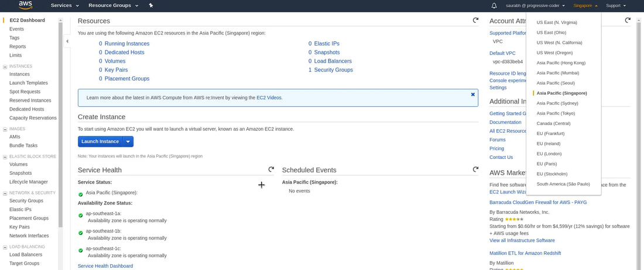
Task: Click the pin shortcut icon in top bar
Action: click(x=151, y=6)
